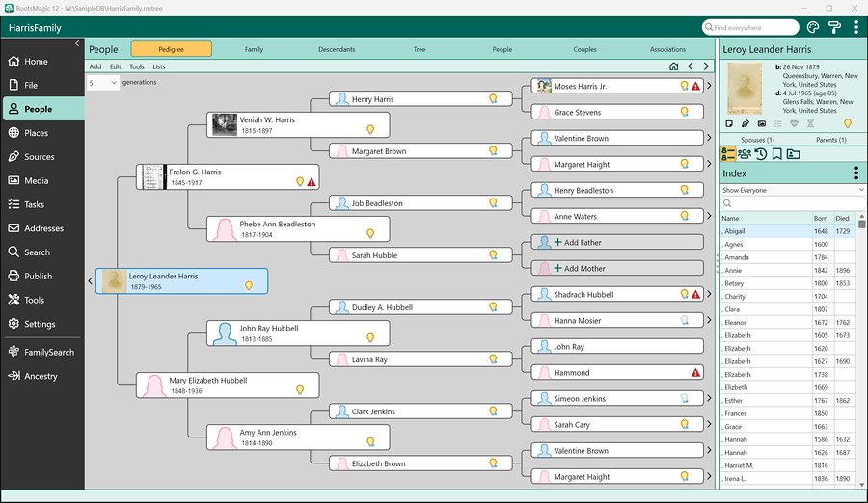Click hint lightbulb on Henry Harris
868x503 pixels.
pos(493,99)
